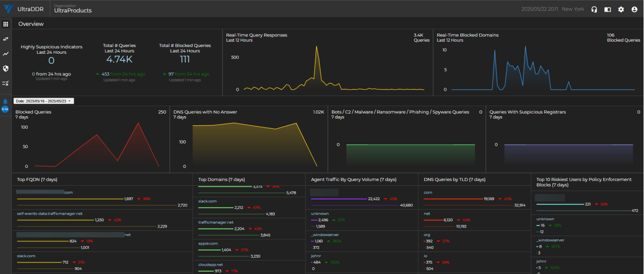The image size is (644, 274).
Task: Click the slack.com entry in Top Domains
Action: click(x=208, y=201)
